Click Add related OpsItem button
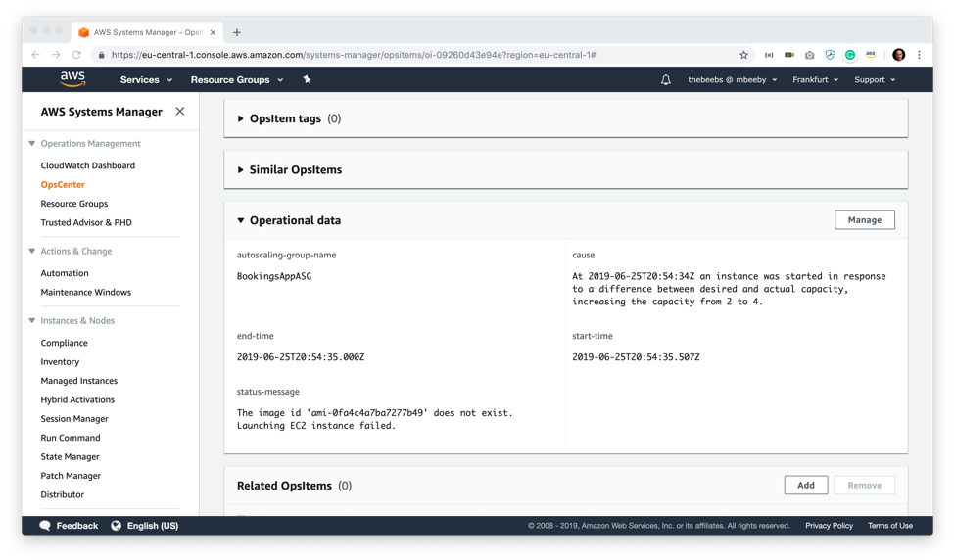Image resolution: width=954 pixels, height=560 pixels. tap(805, 485)
